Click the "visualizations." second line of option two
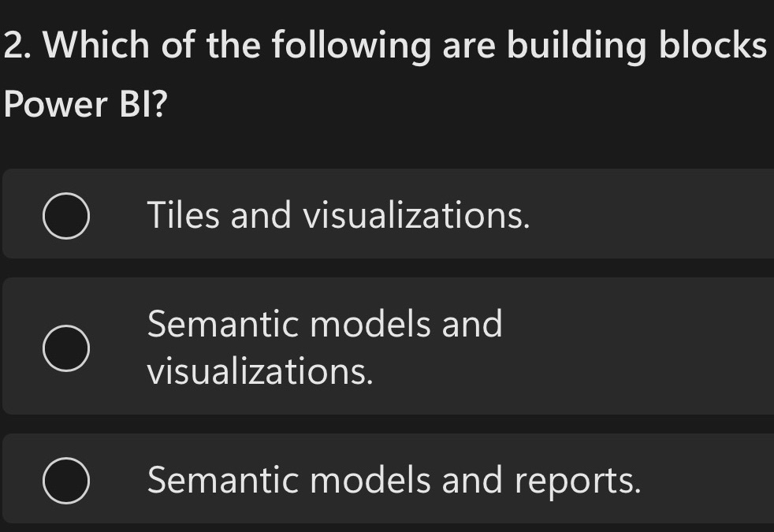 pos(260,371)
